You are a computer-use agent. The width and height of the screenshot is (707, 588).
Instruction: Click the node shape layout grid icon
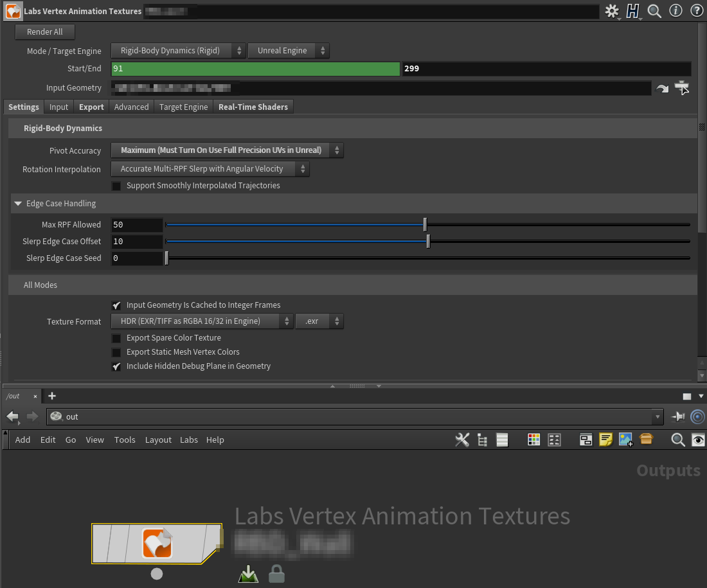pyautogui.click(x=554, y=440)
